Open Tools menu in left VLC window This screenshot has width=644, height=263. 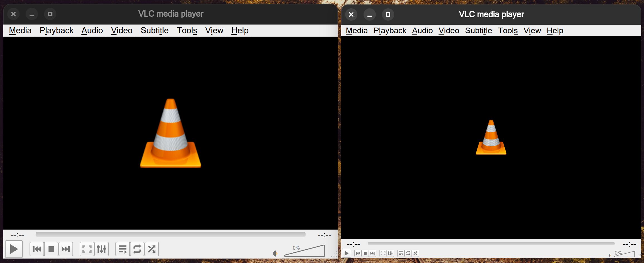coord(187,30)
